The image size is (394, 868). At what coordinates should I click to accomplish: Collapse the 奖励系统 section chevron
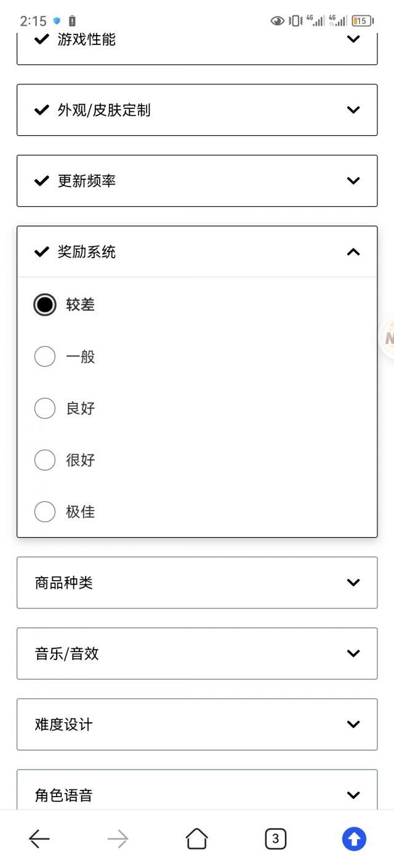[353, 252]
